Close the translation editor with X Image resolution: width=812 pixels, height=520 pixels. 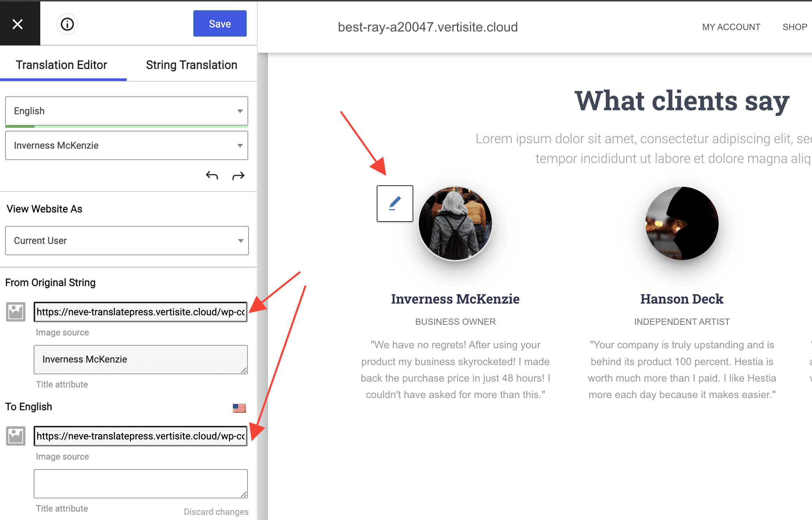(x=18, y=24)
